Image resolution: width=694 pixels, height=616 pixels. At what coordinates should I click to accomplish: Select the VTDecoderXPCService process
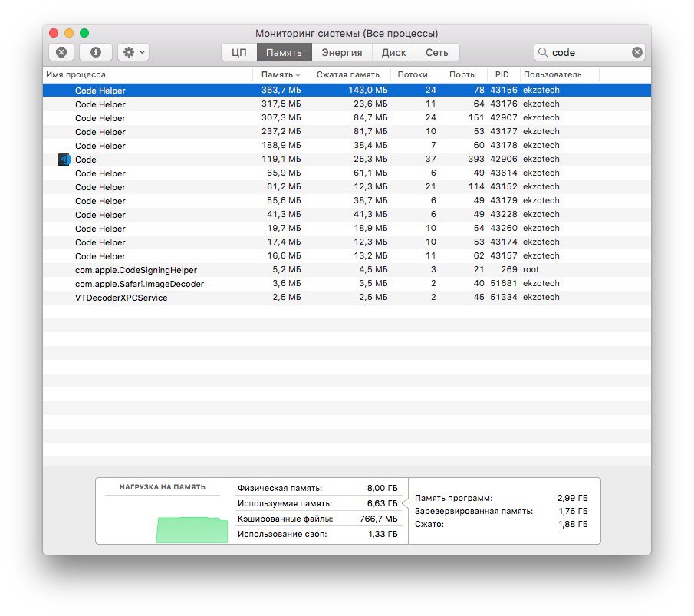click(x=347, y=297)
